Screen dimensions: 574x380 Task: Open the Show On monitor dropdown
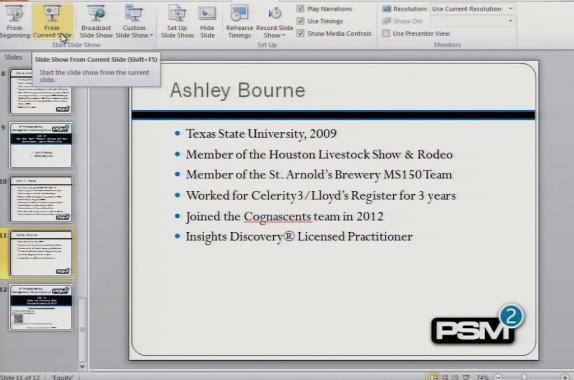(472, 21)
